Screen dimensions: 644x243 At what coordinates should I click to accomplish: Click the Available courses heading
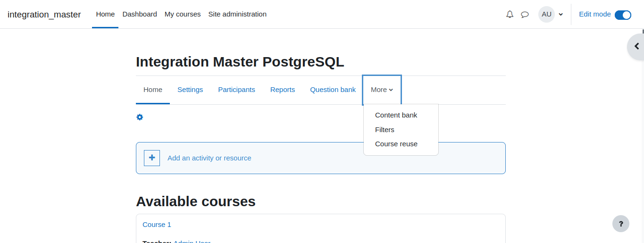coord(196,201)
